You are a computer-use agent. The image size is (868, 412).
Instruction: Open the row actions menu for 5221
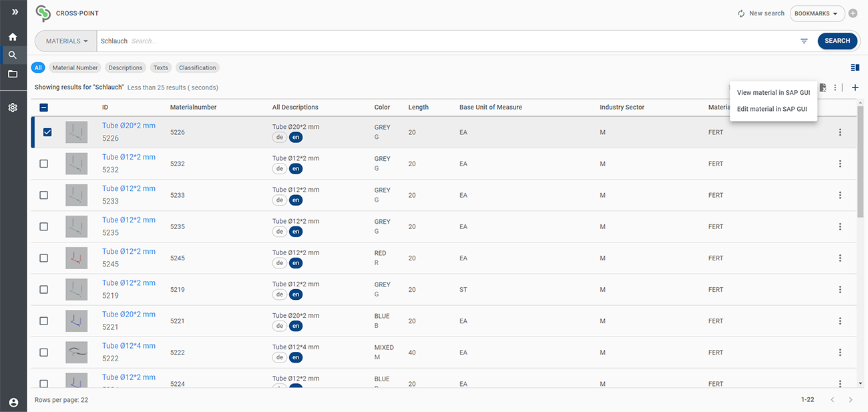point(840,321)
